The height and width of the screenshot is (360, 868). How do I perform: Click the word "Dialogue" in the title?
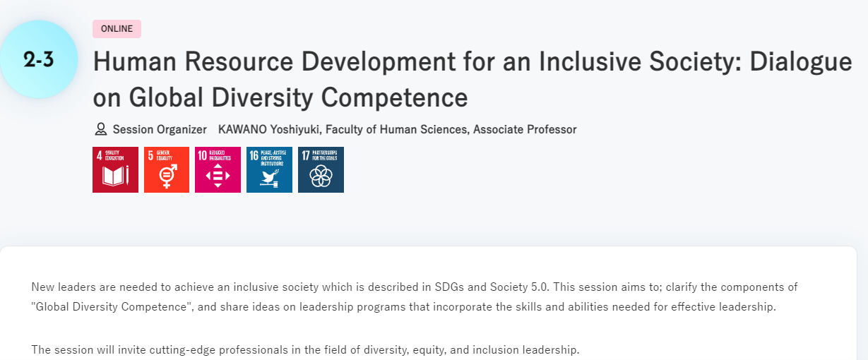click(800, 62)
